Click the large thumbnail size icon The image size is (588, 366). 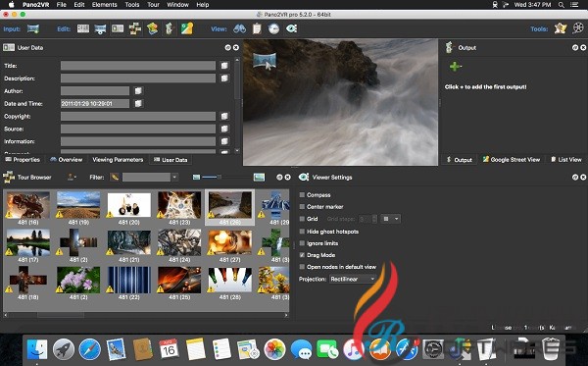[x=259, y=178]
